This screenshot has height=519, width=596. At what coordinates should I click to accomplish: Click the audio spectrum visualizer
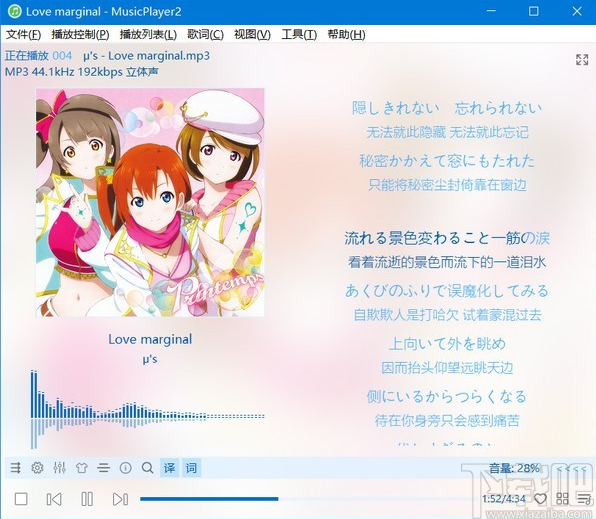tap(147, 409)
